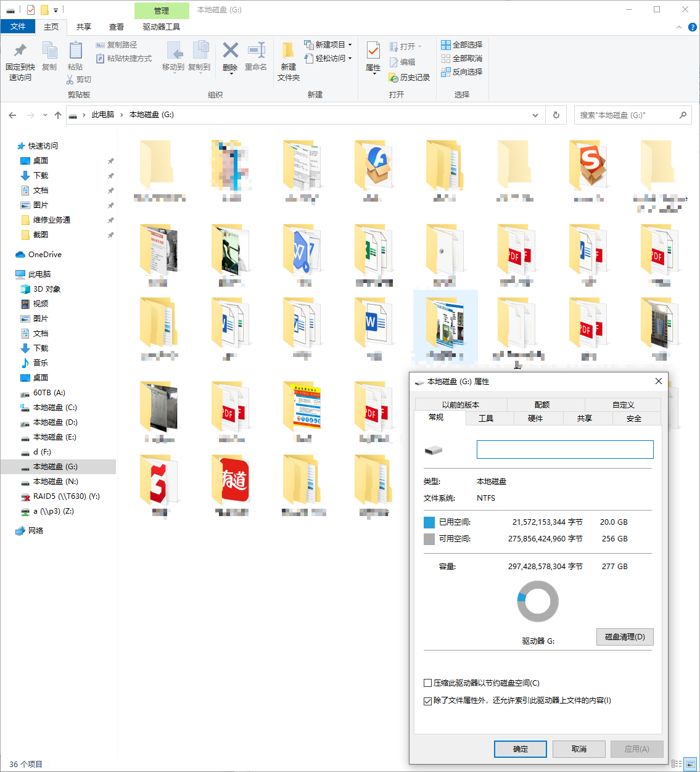Click the up-directory arrow icon
The width and height of the screenshot is (700, 772).
pyautogui.click(x=58, y=115)
